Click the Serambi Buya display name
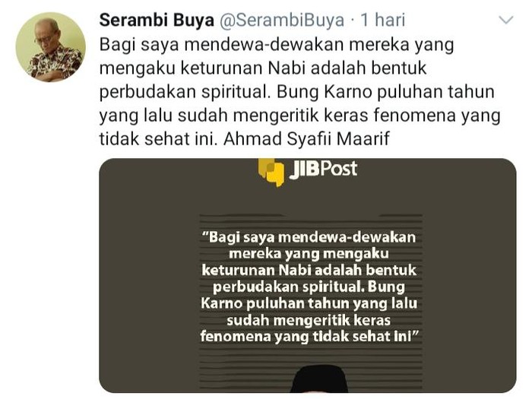The width and height of the screenshot is (532, 399). point(157,20)
